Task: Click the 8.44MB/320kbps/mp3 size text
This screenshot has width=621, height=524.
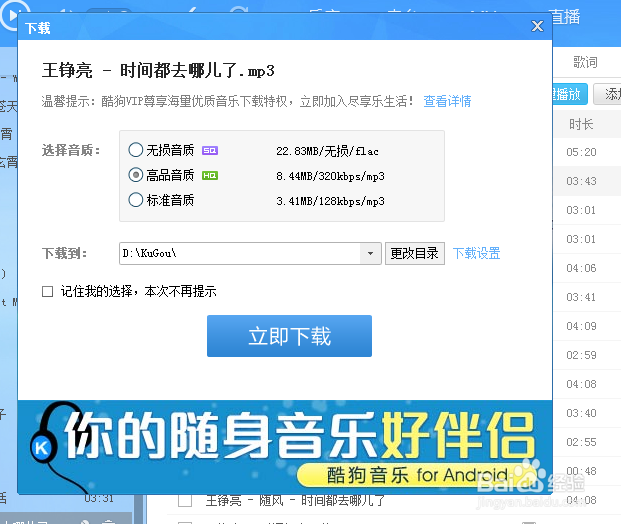Action: pos(330,176)
